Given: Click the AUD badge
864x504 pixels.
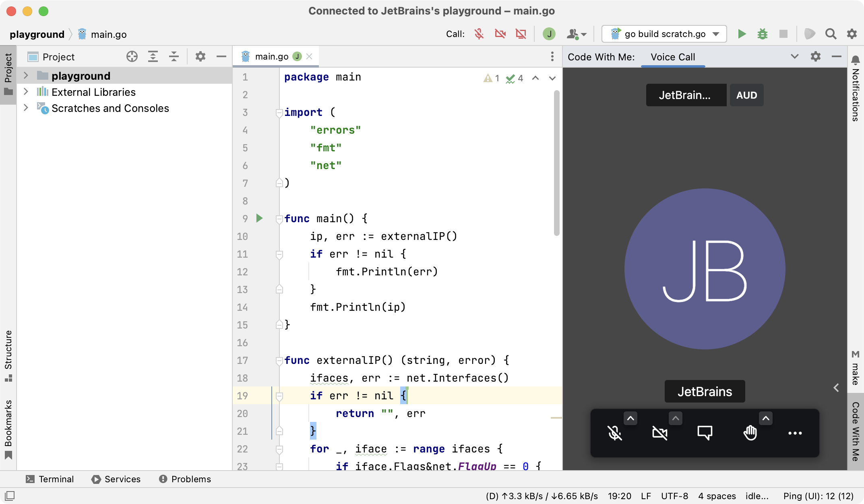Looking at the screenshot, I should (747, 95).
